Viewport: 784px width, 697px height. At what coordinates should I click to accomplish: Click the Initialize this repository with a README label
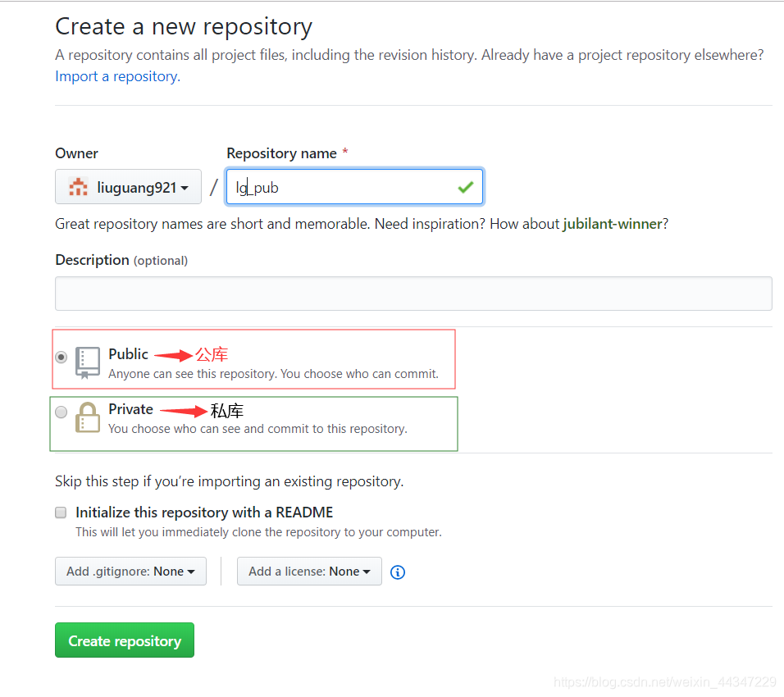(x=204, y=512)
